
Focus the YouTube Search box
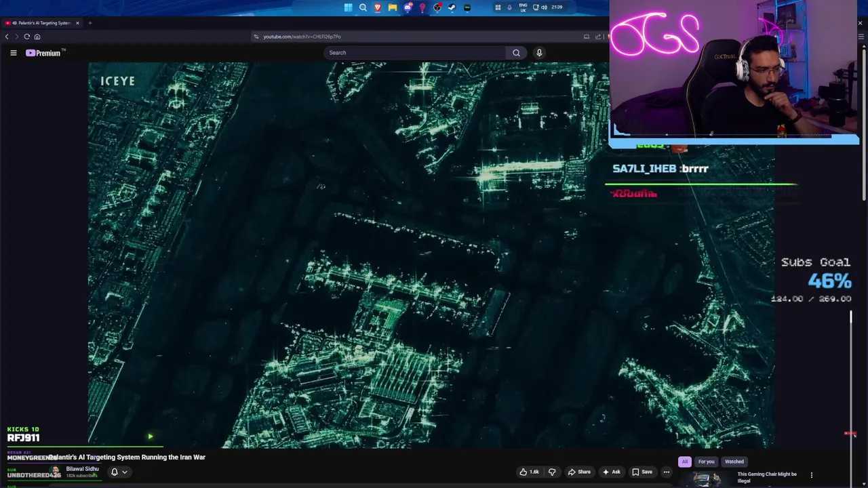click(415, 53)
